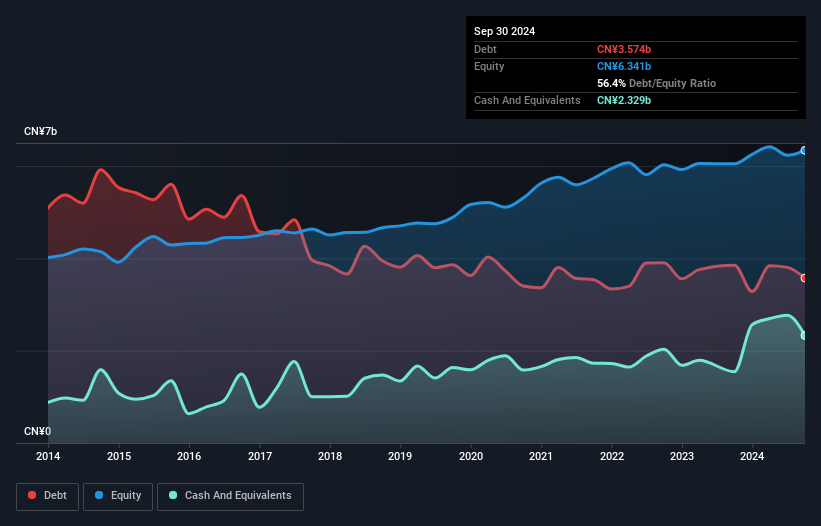This screenshot has height=526, width=821.
Task: Click the 2017 x-axis label
Action: click(260, 456)
